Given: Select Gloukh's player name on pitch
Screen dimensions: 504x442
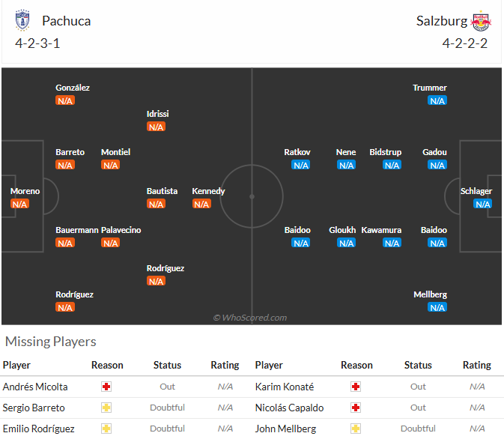Looking at the screenshot, I should point(342,230).
